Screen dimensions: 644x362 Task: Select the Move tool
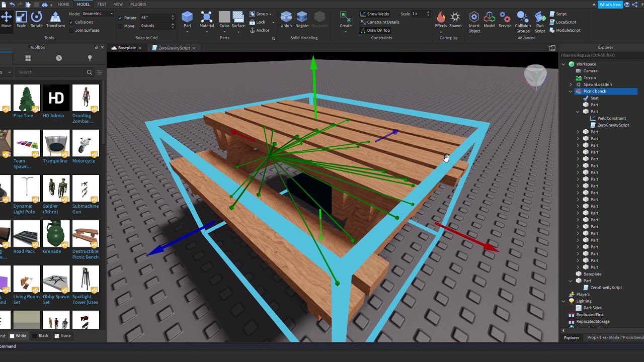[x=6, y=20]
